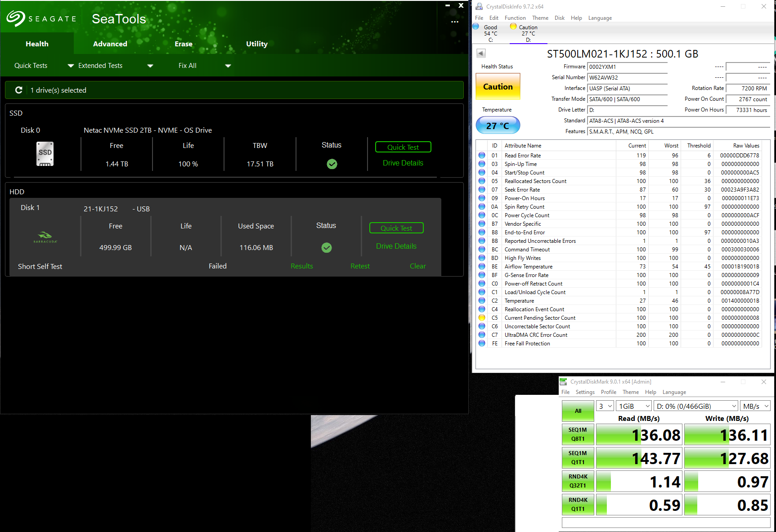Click the blue status dot for Power-On Hours
The width and height of the screenshot is (776, 532).
(x=482, y=198)
